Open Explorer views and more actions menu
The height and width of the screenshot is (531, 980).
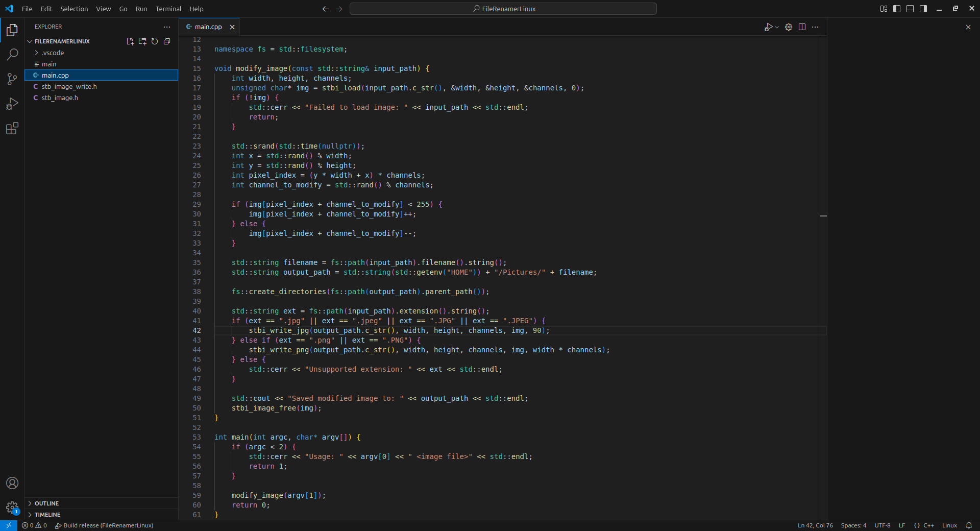(x=167, y=27)
